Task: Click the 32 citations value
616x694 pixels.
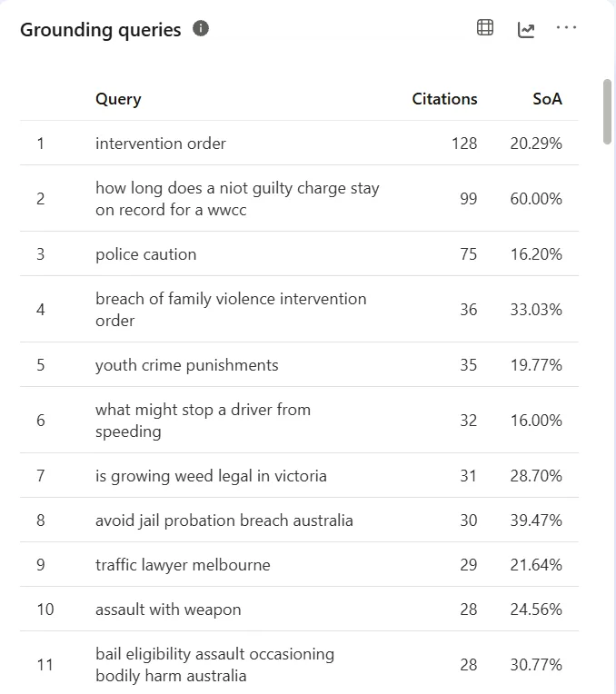Action: (x=469, y=421)
